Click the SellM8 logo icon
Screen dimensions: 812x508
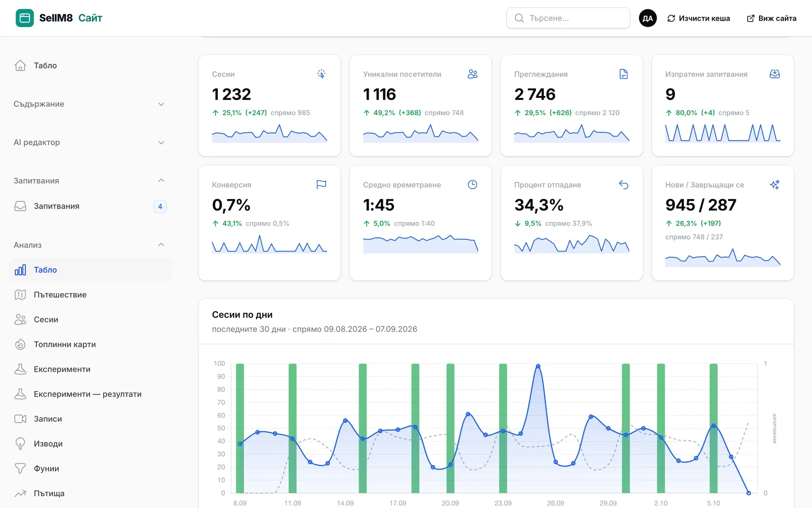click(x=25, y=18)
